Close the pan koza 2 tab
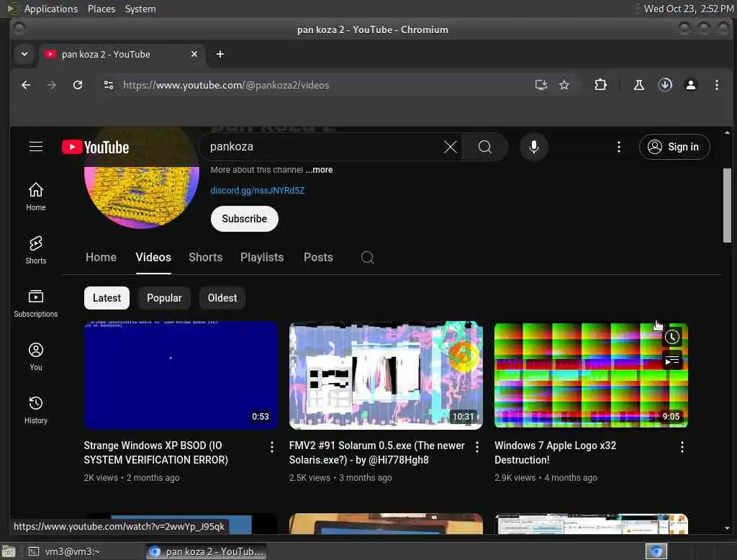Screen dimensions: 737x560 tap(194, 54)
